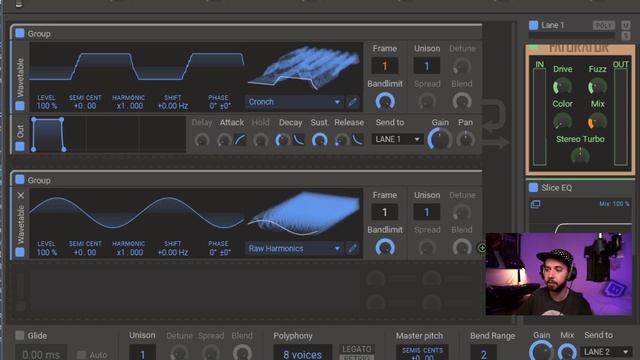
Task: Click the Sustain envelope knob
Action: pos(320,140)
